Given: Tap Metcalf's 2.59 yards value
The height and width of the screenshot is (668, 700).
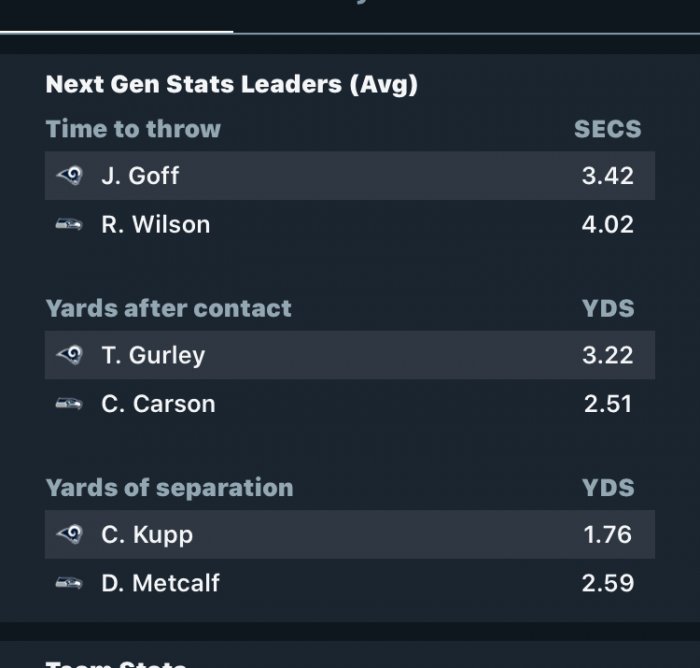Looking at the screenshot, I should pyautogui.click(x=608, y=583).
